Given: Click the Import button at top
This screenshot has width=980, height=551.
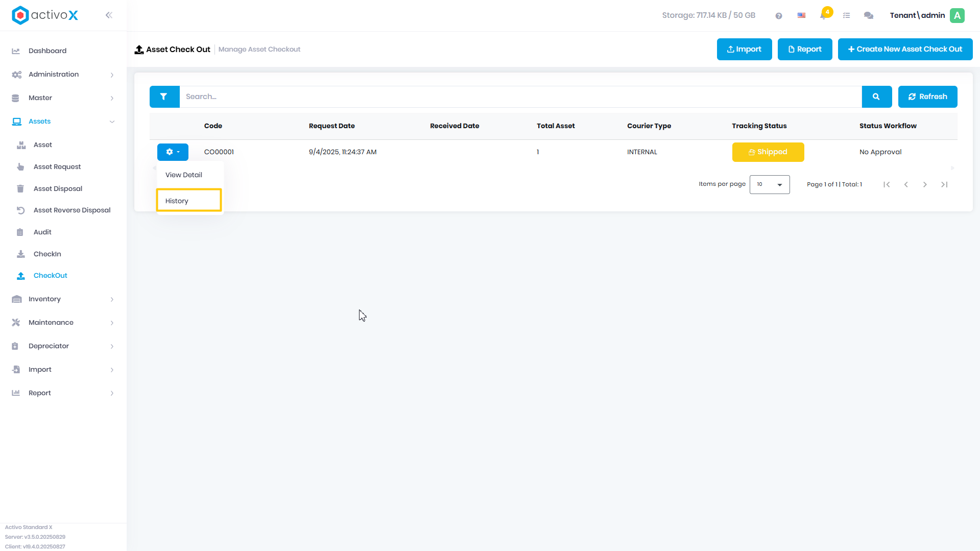Looking at the screenshot, I should 744,49.
